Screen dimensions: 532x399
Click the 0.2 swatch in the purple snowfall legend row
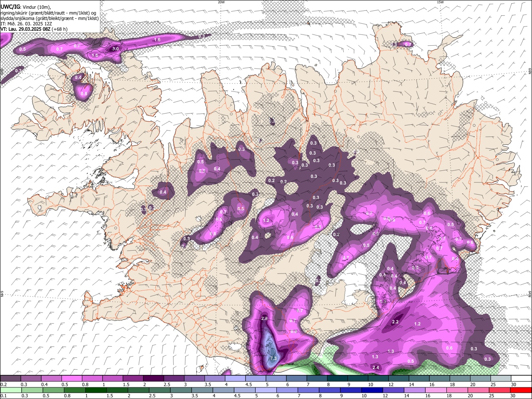10,378
